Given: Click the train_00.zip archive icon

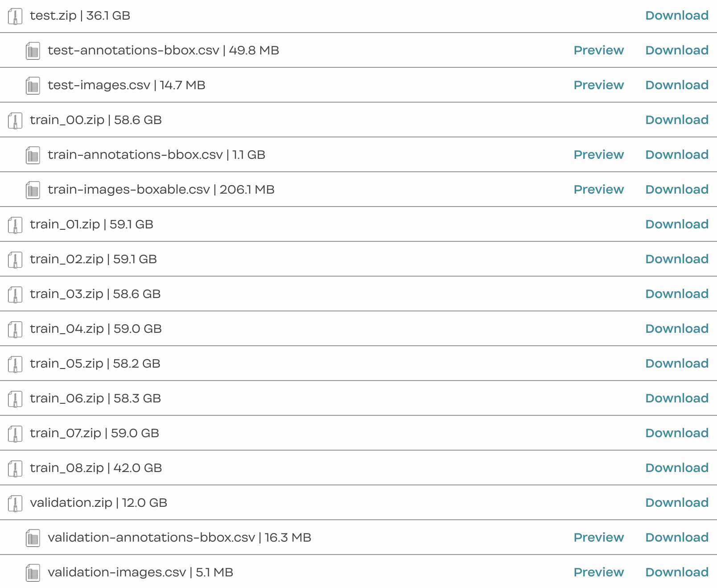Looking at the screenshot, I should [15, 121].
